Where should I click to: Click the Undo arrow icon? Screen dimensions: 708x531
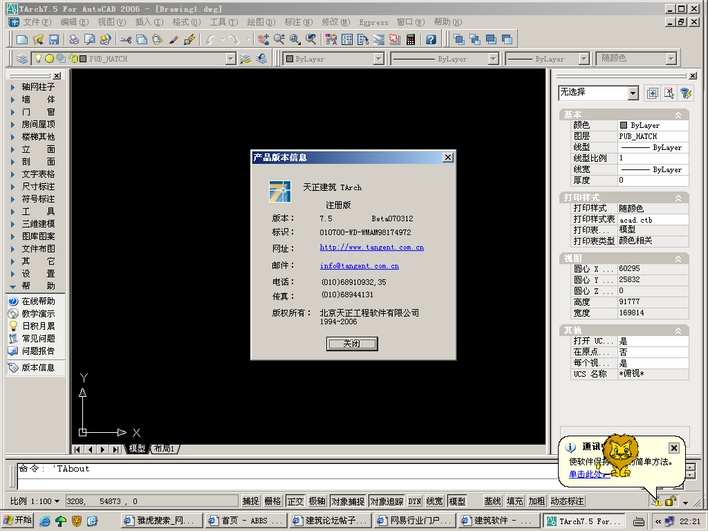coord(210,40)
